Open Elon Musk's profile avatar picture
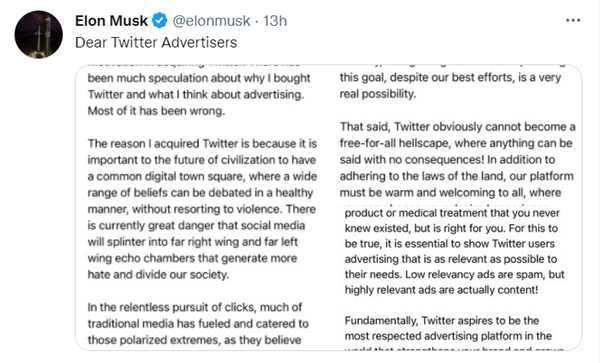600x363 pixels. click(39, 34)
